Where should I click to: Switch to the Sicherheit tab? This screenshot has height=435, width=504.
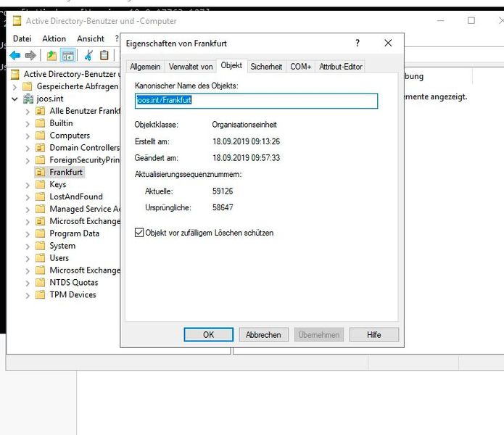tap(266, 67)
